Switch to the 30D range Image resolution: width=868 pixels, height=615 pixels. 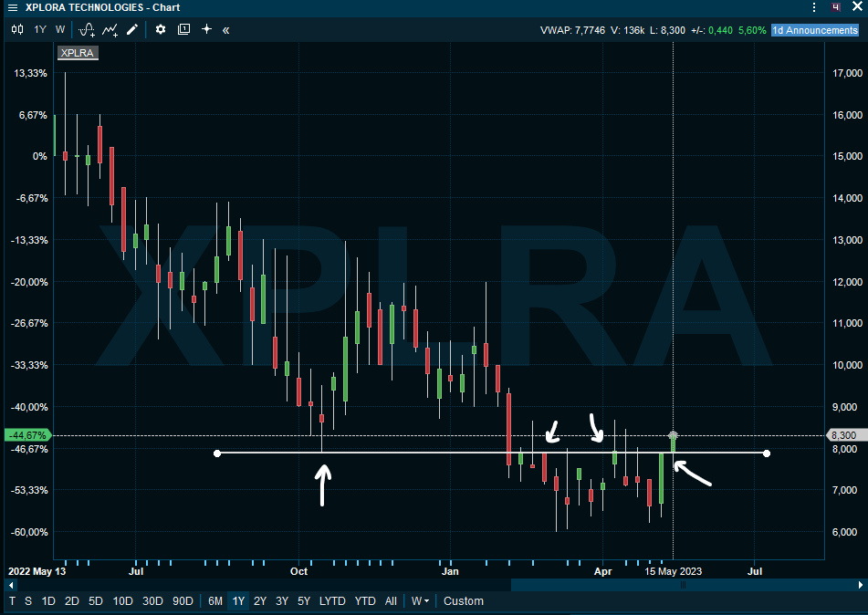(152, 601)
